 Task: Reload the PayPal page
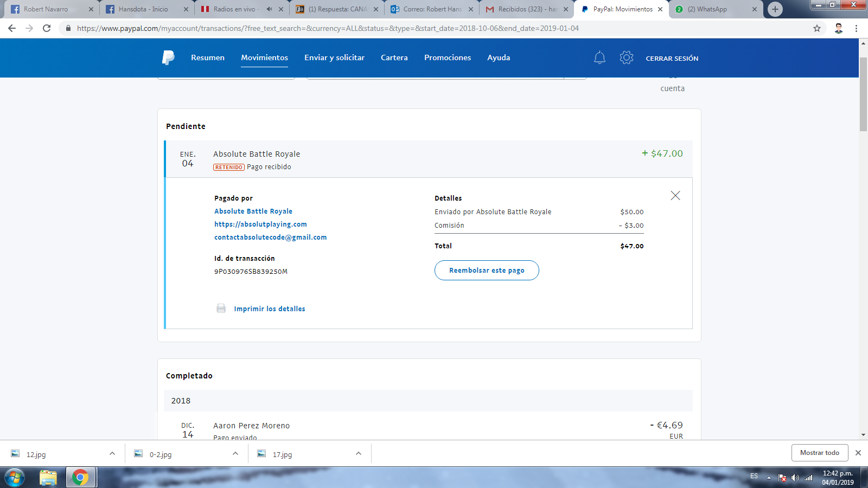[x=47, y=28]
